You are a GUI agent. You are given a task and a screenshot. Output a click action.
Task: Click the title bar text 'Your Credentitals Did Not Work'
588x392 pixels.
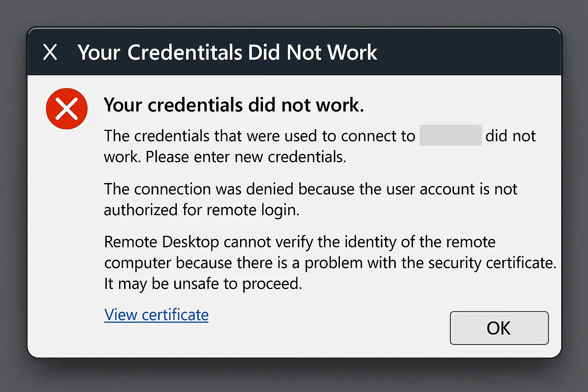pyautogui.click(x=227, y=52)
